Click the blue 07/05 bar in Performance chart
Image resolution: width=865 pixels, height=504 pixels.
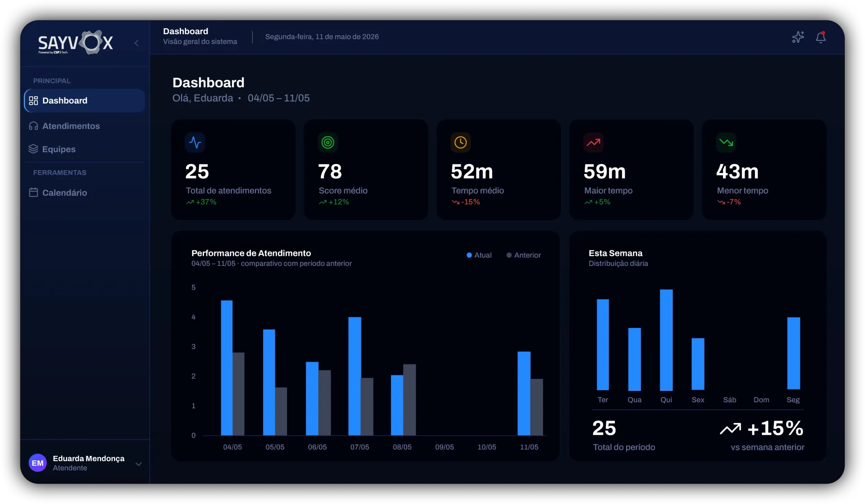pos(355,376)
